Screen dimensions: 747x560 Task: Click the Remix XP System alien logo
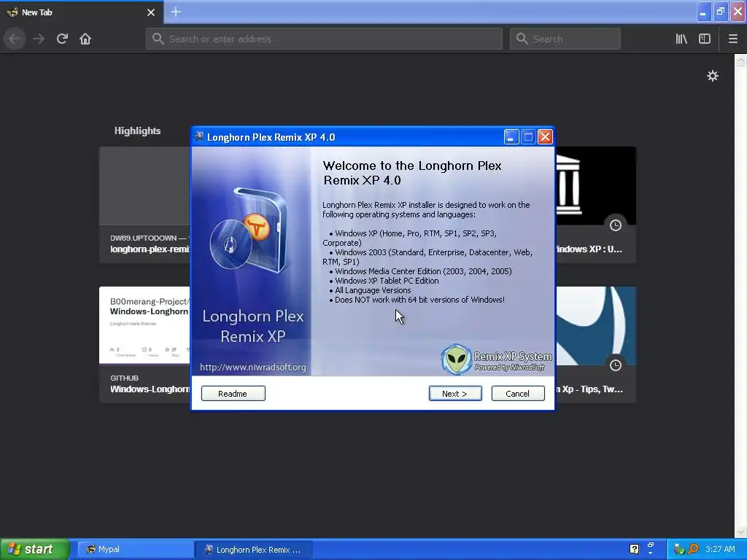(456, 360)
